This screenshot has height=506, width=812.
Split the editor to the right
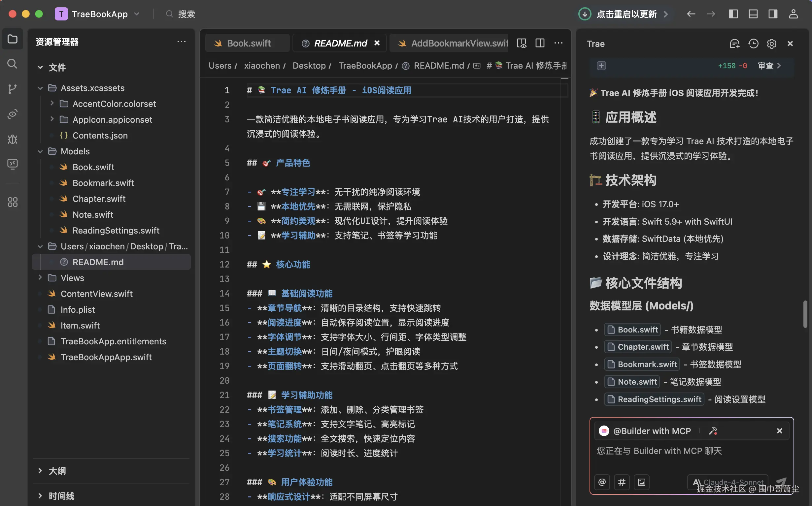540,43
